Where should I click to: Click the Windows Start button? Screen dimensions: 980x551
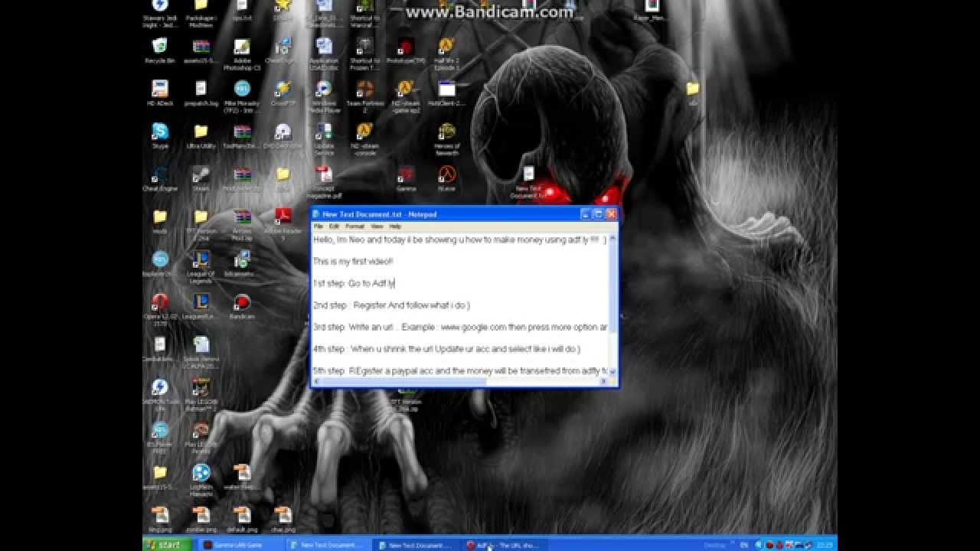pos(166,545)
